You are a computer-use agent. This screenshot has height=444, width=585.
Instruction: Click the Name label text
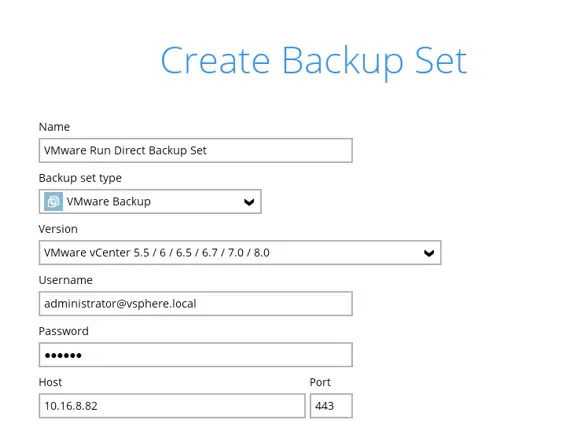coord(54,127)
